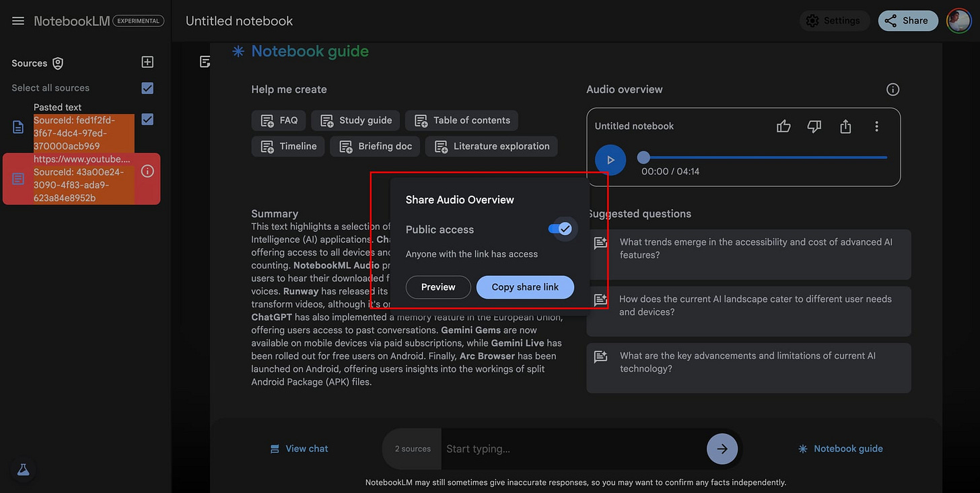
Task: Click the Suggested questions heading
Action: coord(639,214)
